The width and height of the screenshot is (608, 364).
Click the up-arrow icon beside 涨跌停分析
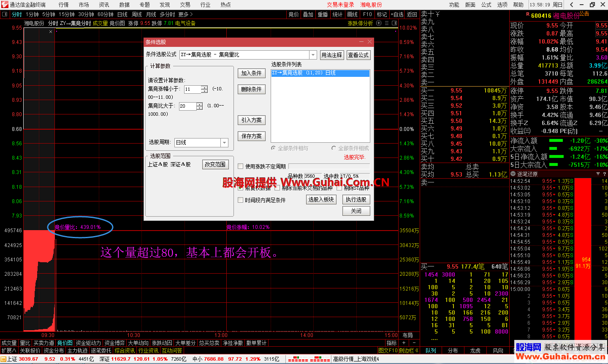pos(379,23)
